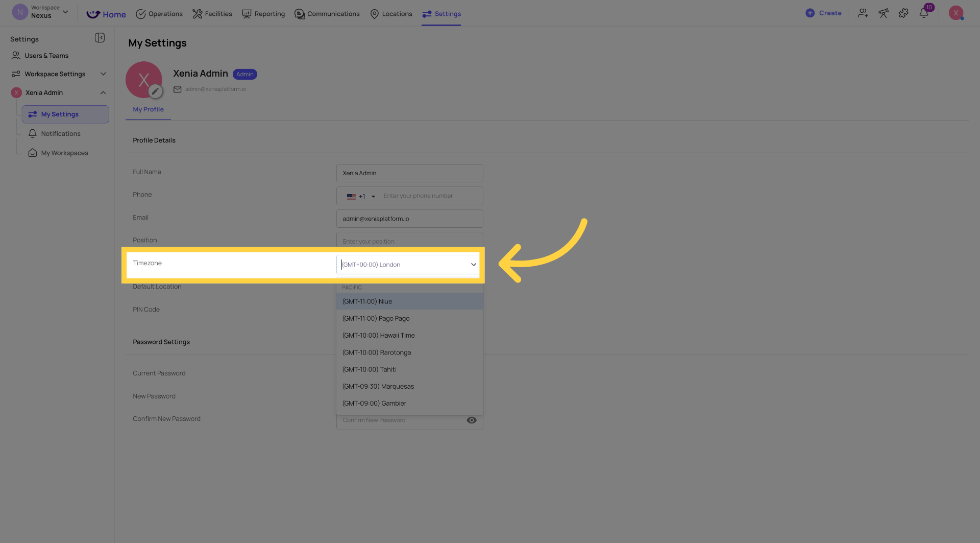Toggle Confirm New Password visibility eye
980x543 pixels.
point(472,420)
